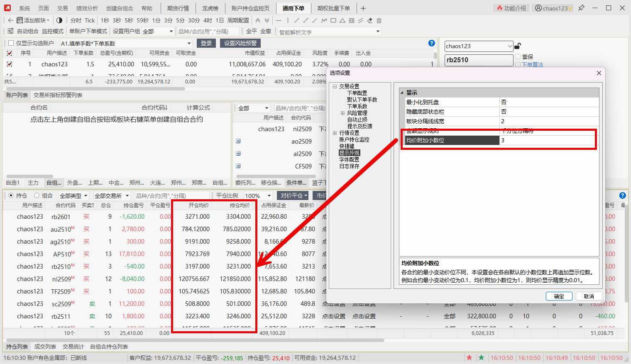Switch to the 期权批量下单 tab
Screen dimensions: 631x364
333,8
